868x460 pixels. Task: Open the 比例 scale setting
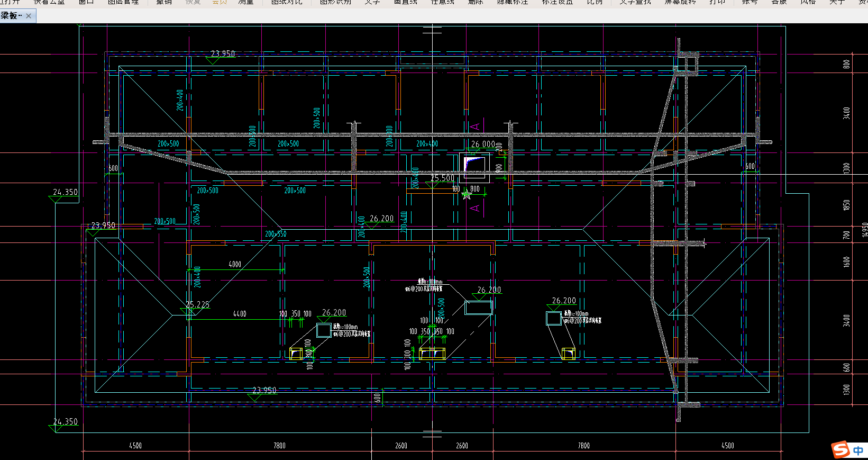(595, 2)
